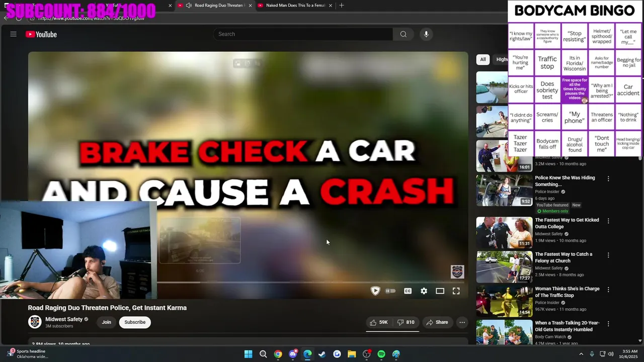Open the volume control in system tray
Screen dimensions: 644x362
611,354
